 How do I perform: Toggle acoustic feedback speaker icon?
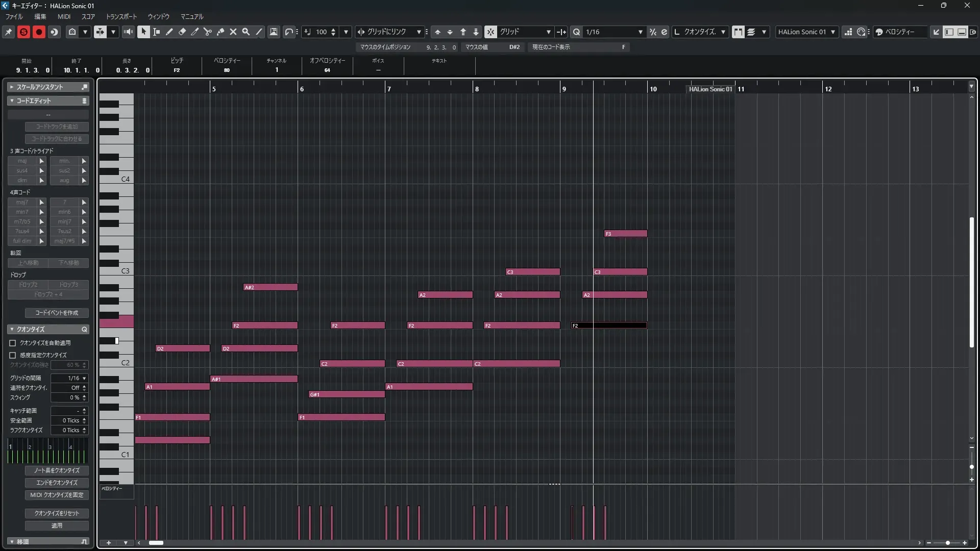(x=128, y=32)
